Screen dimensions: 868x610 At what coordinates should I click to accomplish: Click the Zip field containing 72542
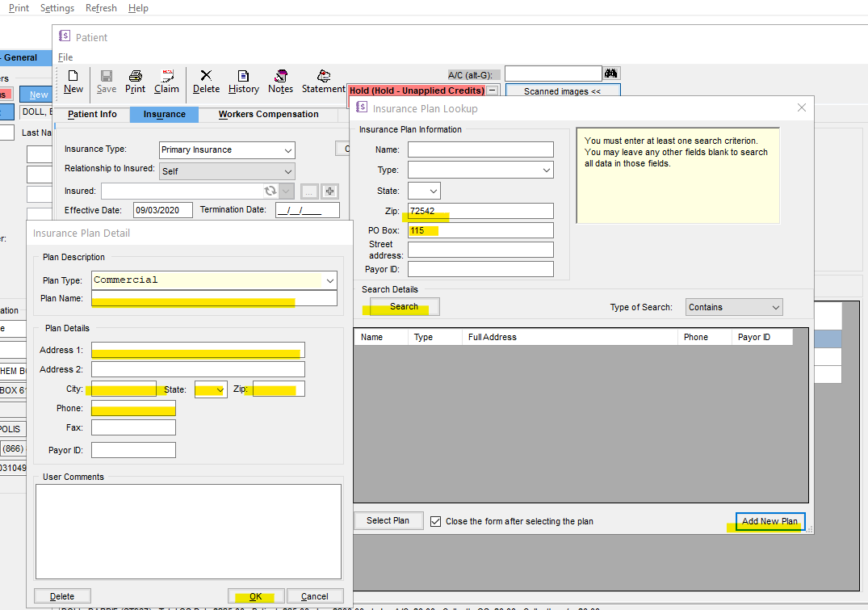pyautogui.click(x=480, y=211)
